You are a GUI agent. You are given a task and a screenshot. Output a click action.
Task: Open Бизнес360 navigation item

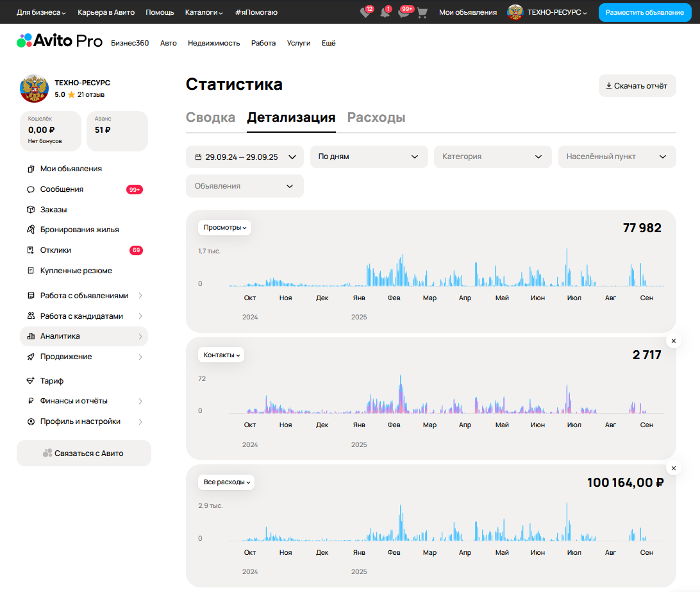pyautogui.click(x=130, y=43)
